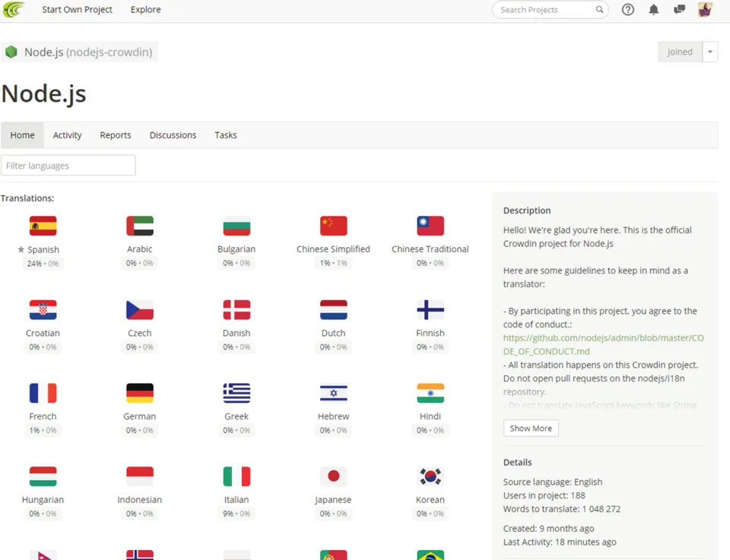Select the Hebrew flag icon
Viewport: 730px width, 560px height.
(333, 393)
